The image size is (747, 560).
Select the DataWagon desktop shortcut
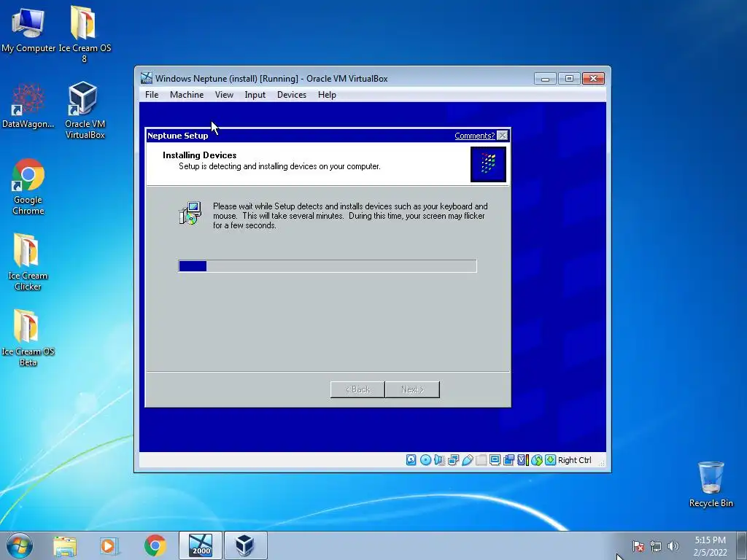coord(28,106)
